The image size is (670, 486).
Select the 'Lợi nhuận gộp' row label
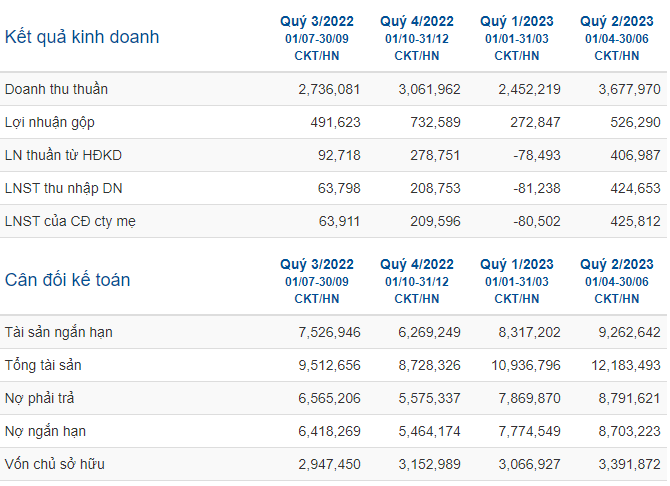click(x=50, y=122)
